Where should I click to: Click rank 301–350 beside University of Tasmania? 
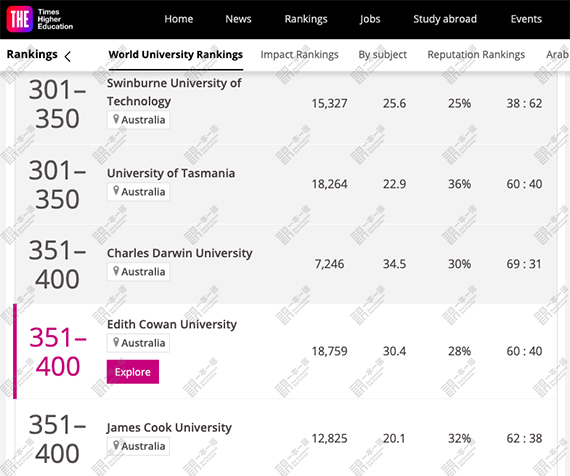(x=57, y=185)
